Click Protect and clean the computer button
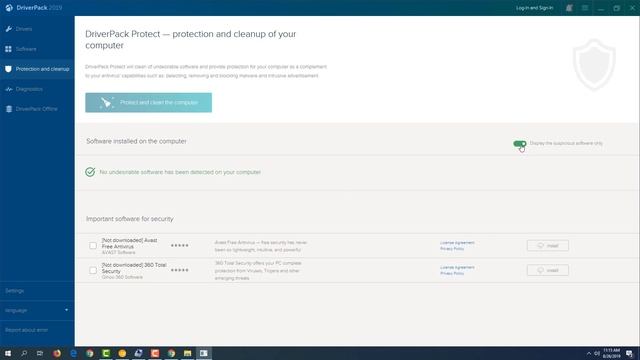Screen dimensions: 640x360 click(149, 102)
